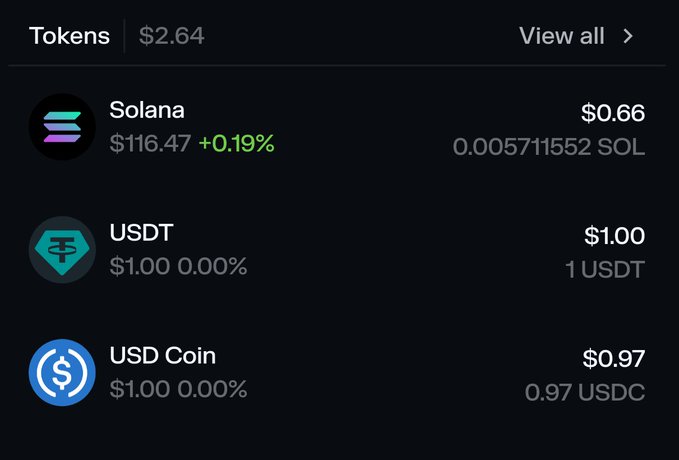Click the USDT Tether logo icon
The width and height of the screenshot is (679, 460).
coord(62,250)
